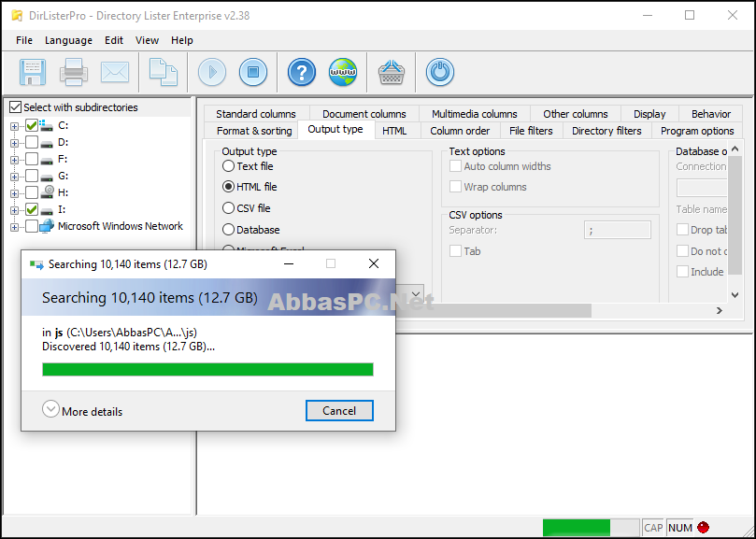This screenshot has width=756, height=539.
Task: Switch to the Multimedia columns tab
Action: point(475,114)
